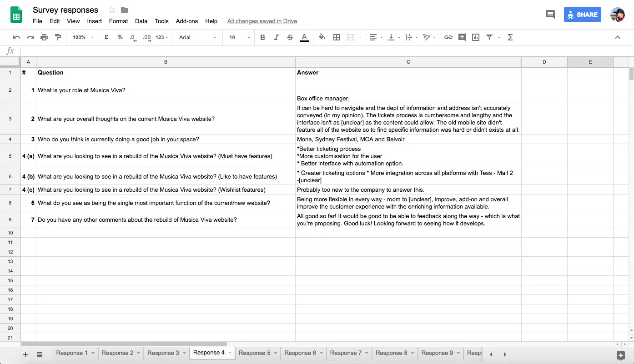Open the Data menu
Screen dimensions: 634x364
click(141, 21)
